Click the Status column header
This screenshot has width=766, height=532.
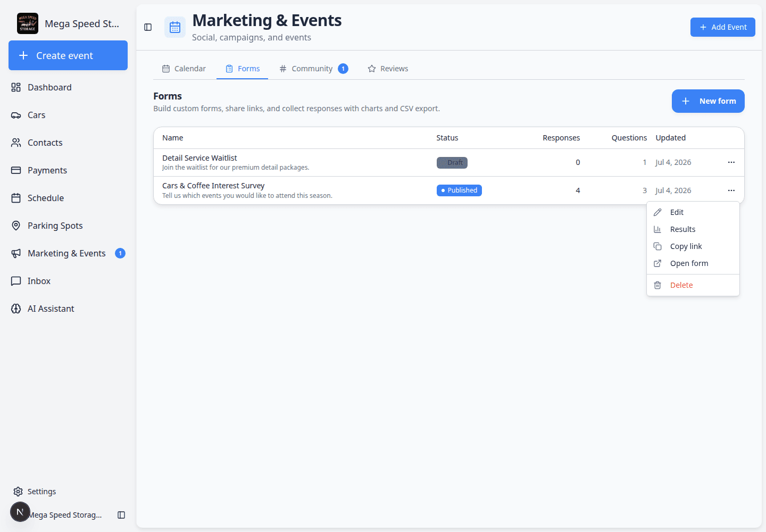coord(447,138)
